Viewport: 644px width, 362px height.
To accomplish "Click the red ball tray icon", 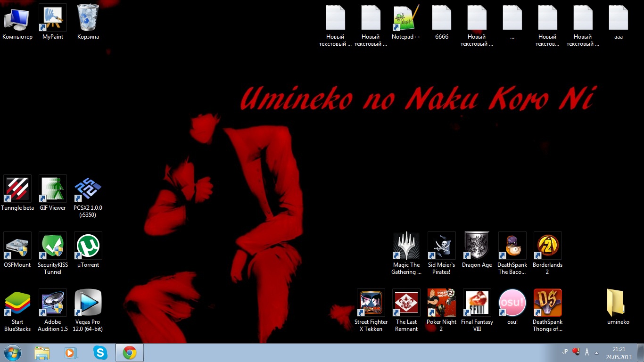I will [x=576, y=352].
